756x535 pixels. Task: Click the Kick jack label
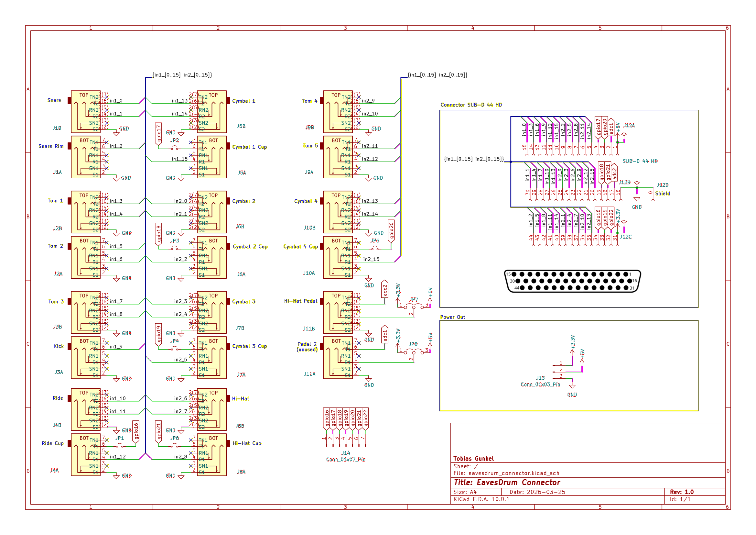tap(59, 346)
